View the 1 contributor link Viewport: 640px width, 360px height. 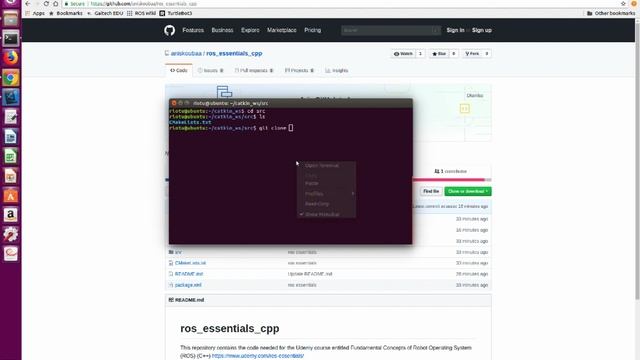click(451, 171)
